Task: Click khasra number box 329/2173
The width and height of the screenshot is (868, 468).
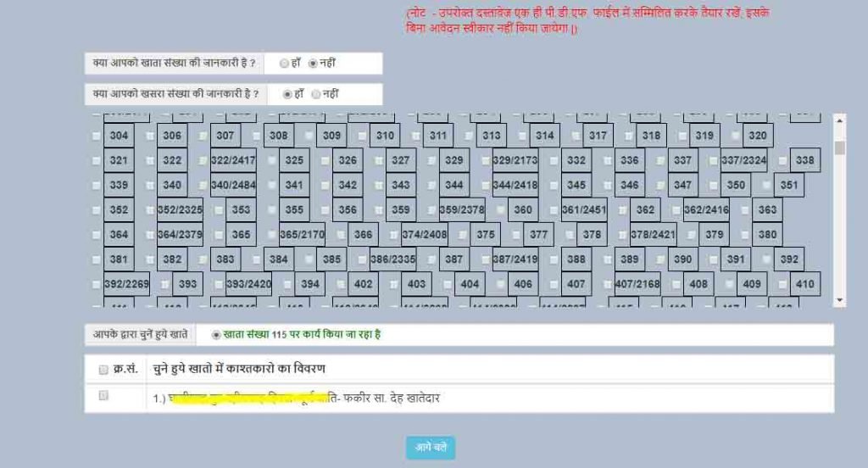Action: (x=515, y=160)
